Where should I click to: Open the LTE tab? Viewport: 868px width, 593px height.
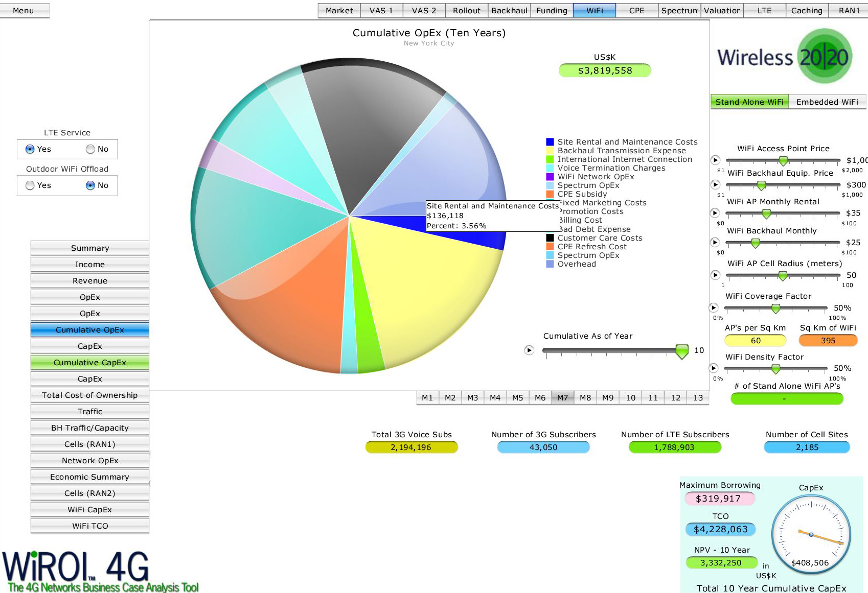pyautogui.click(x=764, y=11)
